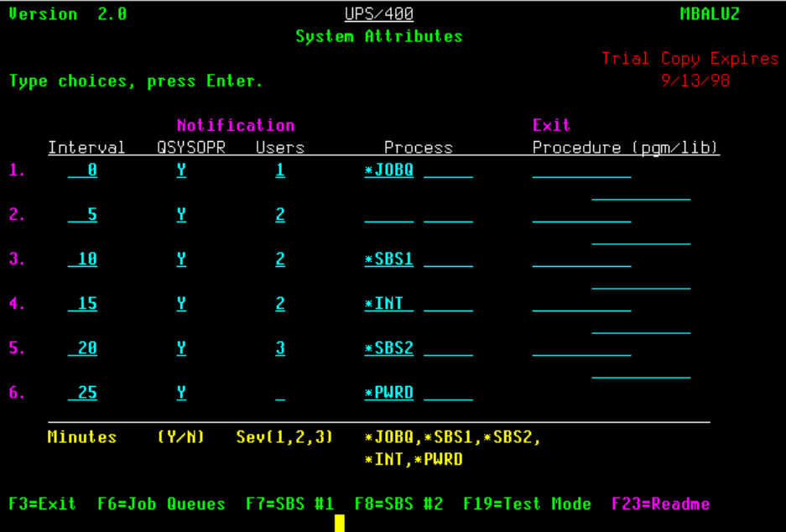This screenshot has width=786, height=532.
Task: Click the empty Users field in row 6
Action: pos(280,394)
